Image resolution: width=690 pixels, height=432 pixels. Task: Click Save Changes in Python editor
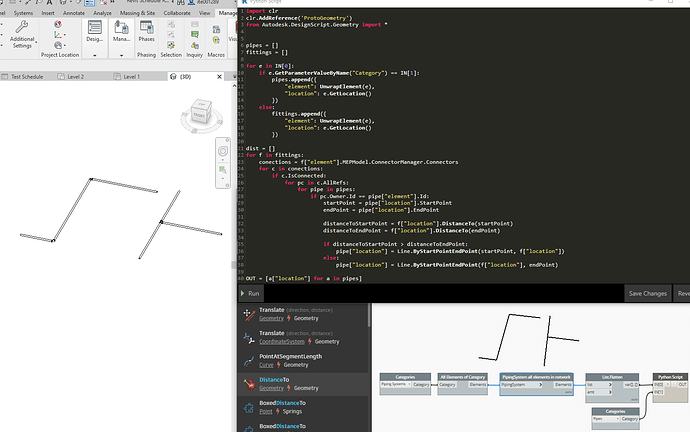(648, 293)
